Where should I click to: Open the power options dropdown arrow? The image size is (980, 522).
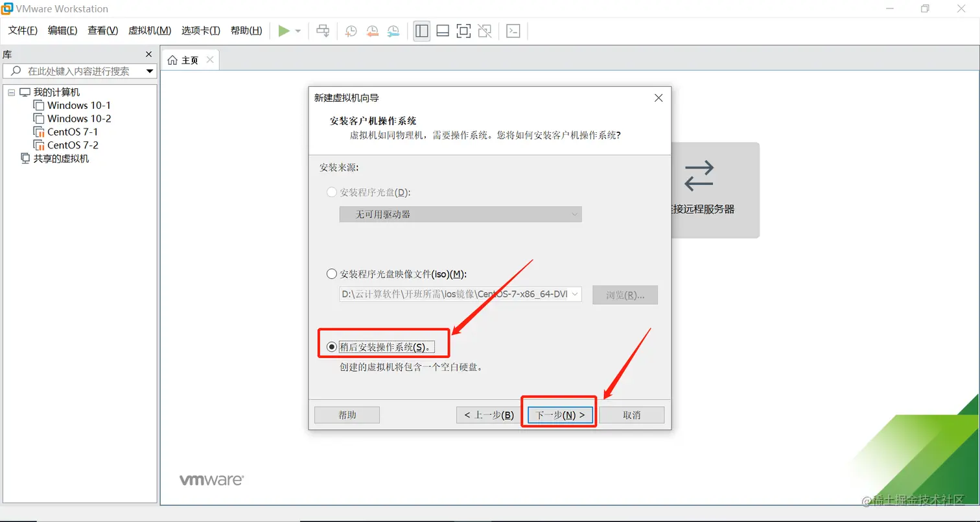point(298,30)
